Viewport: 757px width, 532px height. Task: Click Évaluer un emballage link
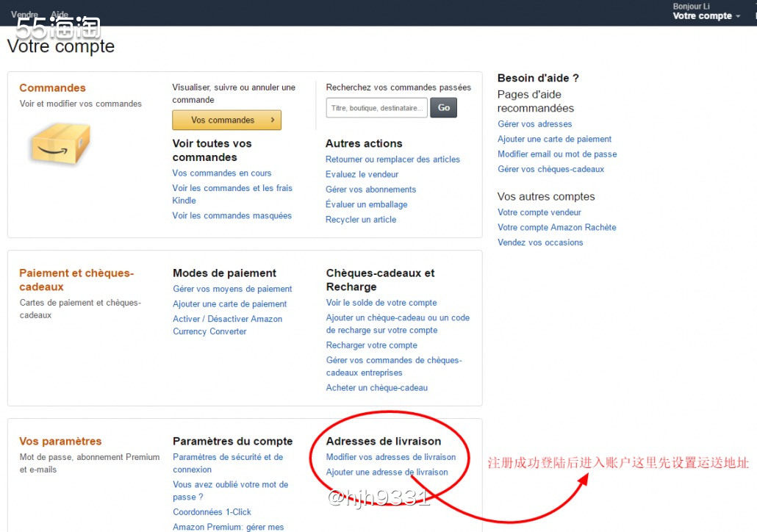[367, 204]
